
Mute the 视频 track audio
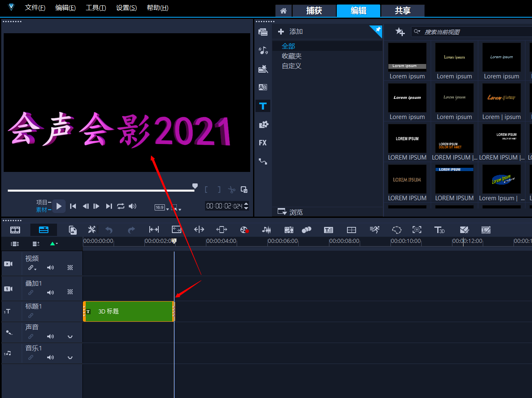point(50,268)
